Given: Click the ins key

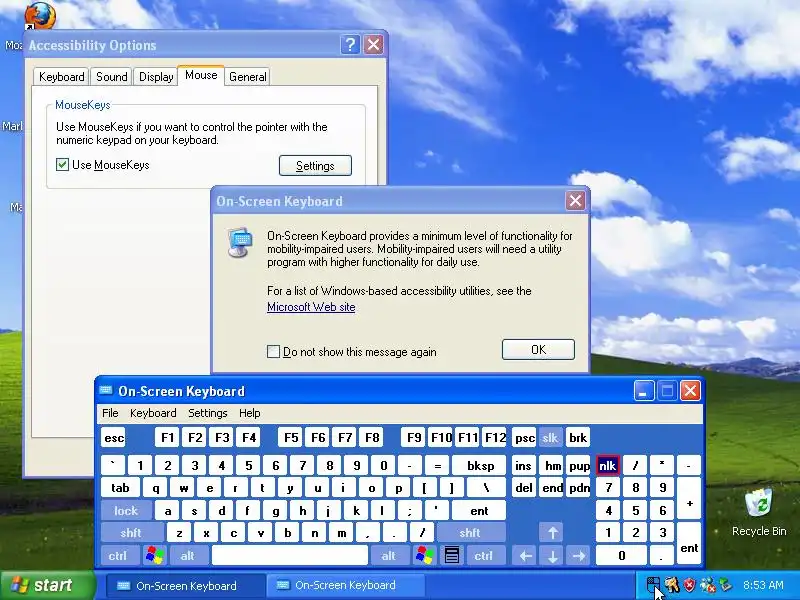Looking at the screenshot, I should pyautogui.click(x=523, y=465).
